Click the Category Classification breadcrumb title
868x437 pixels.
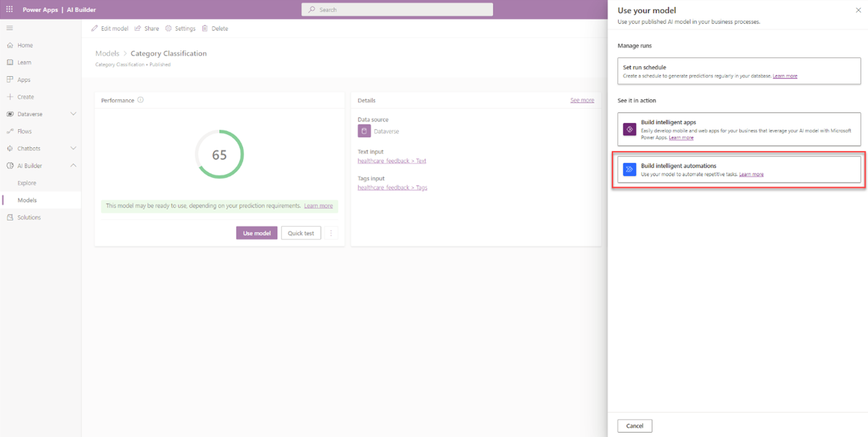[168, 54]
